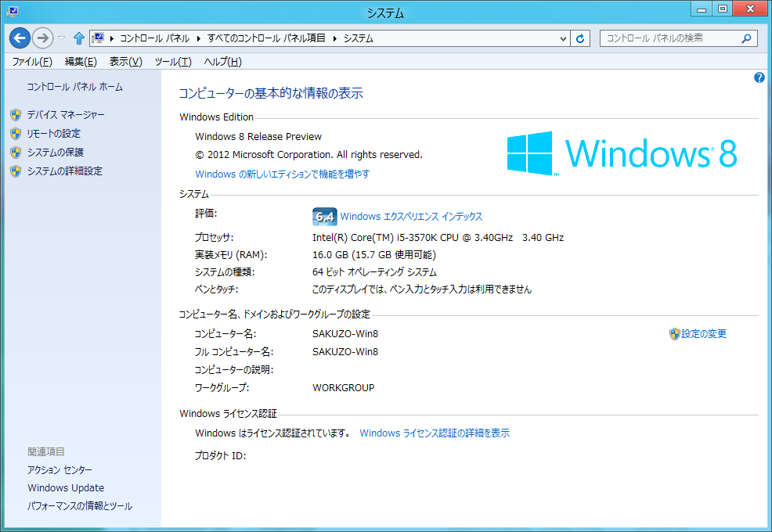Click the system window title bar icon
Viewport: 772px width, 532px height.
pyautogui.click(x=13, y=11)
